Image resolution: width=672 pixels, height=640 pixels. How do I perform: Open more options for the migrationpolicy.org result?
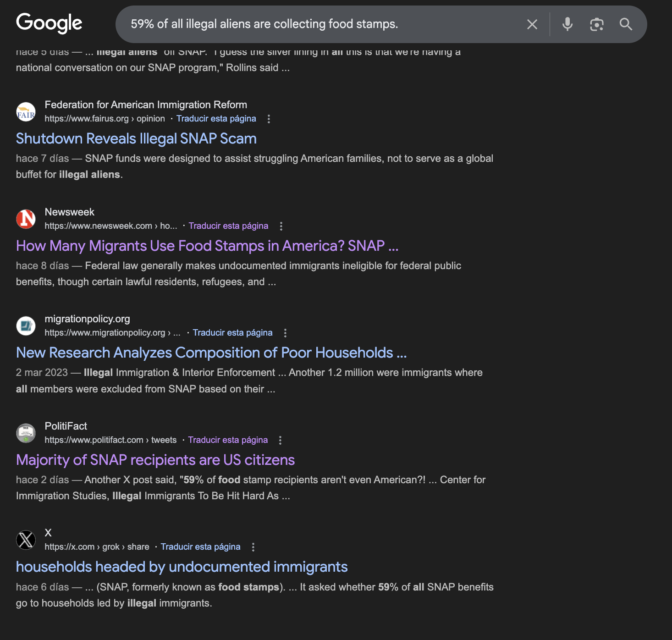(285, 333)
